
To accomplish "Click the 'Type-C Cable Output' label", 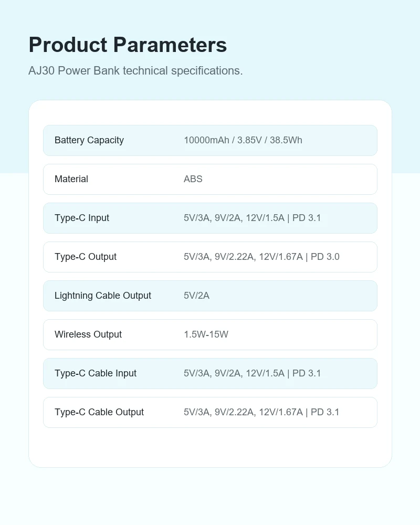I will click(x=99, y=412).
